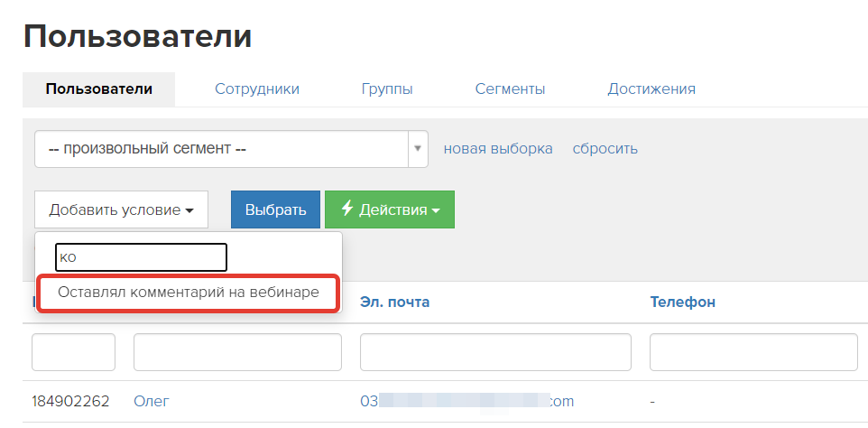Switch to the Группы tab
868x428 pixels.
point(387,89)
